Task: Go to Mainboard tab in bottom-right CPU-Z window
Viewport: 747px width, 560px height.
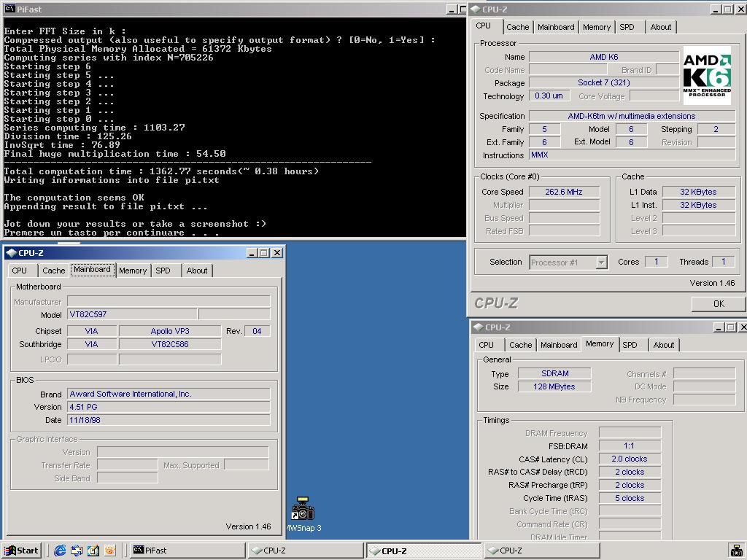Action: (x=559, y=345)
